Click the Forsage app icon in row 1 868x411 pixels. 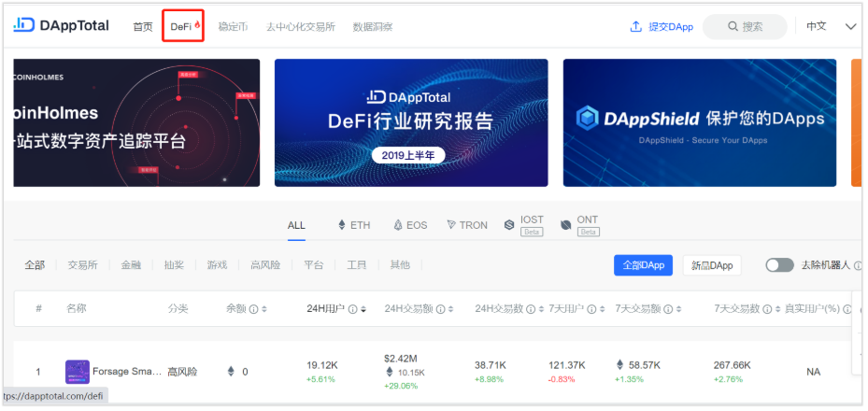tap(77, 372)
